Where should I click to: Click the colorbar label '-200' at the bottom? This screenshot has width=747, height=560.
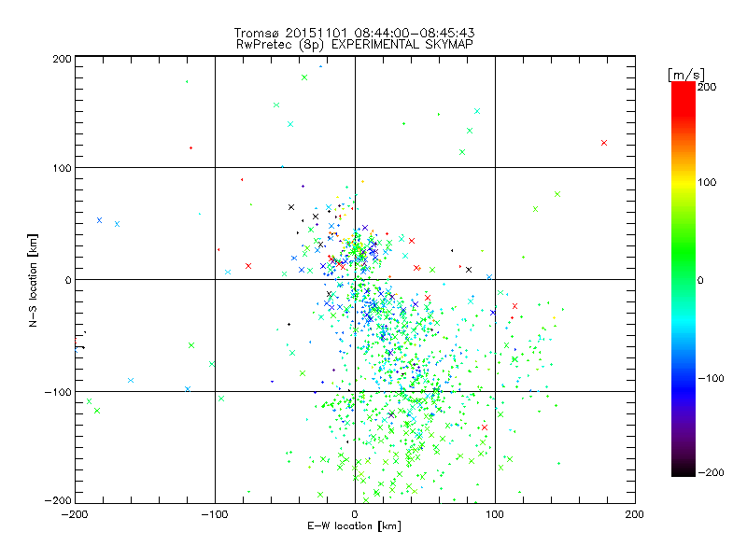[711, 472]
